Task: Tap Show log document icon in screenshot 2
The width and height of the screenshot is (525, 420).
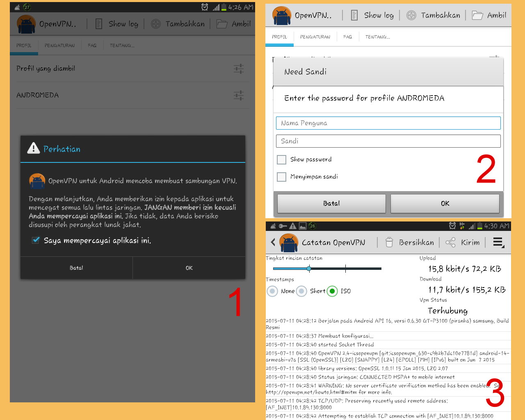Action: pos(354,15)
